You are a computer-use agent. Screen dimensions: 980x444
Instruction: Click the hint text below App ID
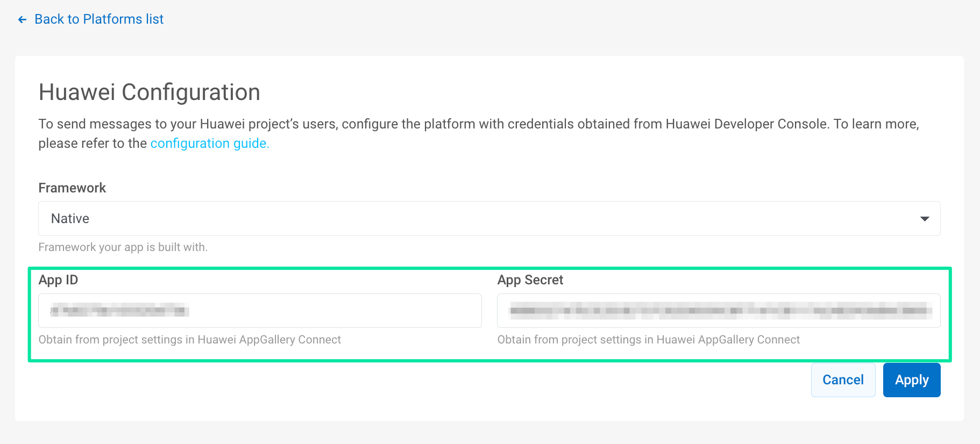click(189, 340)
